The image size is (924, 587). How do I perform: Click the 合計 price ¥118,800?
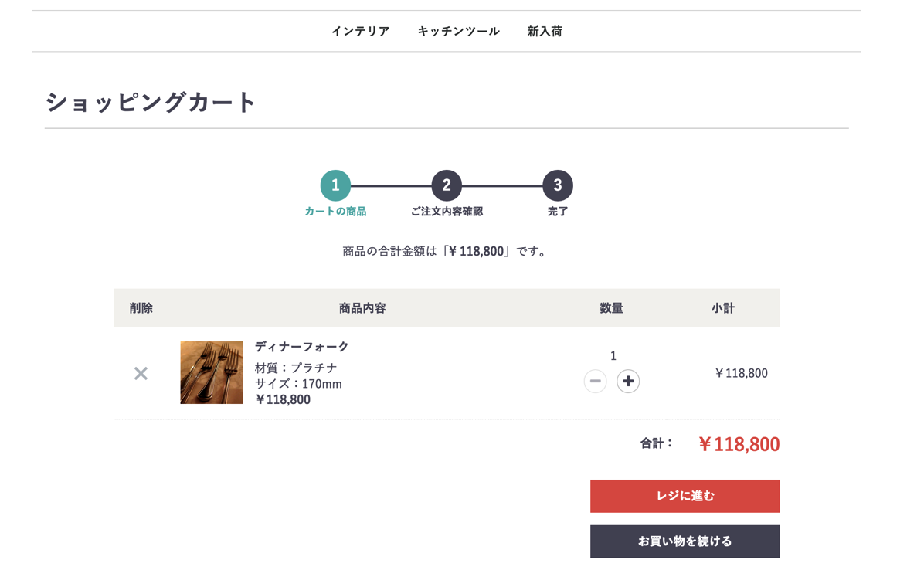point(739,444)
